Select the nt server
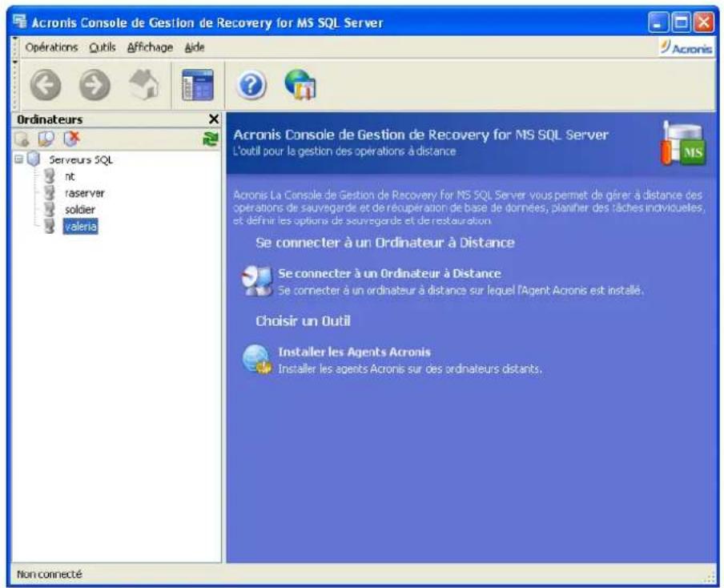This screenshot has width=724, height=588. (70, 176)
